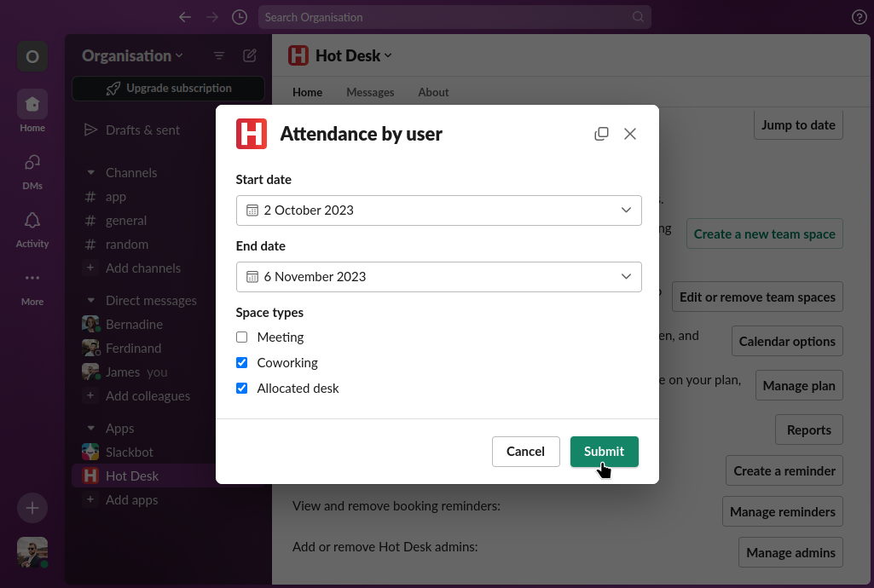Screen dimensions: 874x588
Task: Go to Home in left rail
Action: pyautogui.click(x=32, y=111)
